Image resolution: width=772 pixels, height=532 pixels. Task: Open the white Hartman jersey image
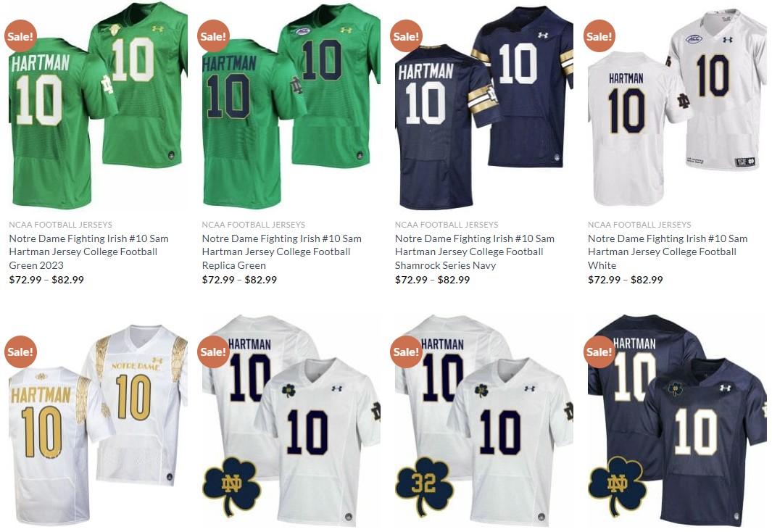click(677, 105)
